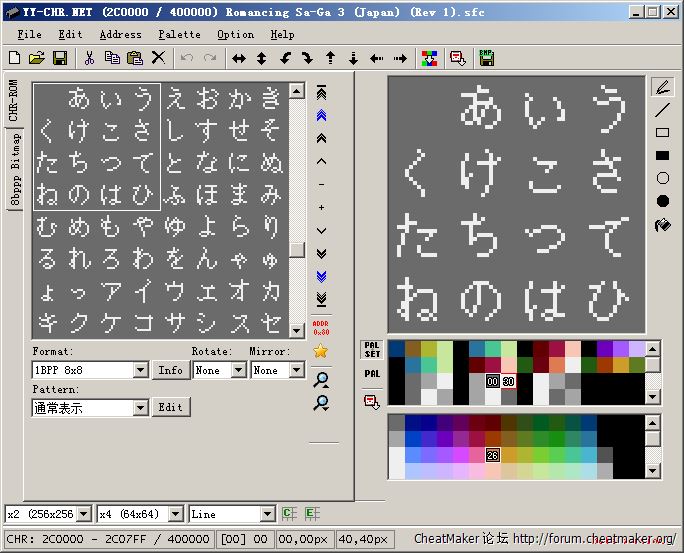Click the scissors Cut icon
Viewport: 684px width, 553px height.
(x=89, y=58)
